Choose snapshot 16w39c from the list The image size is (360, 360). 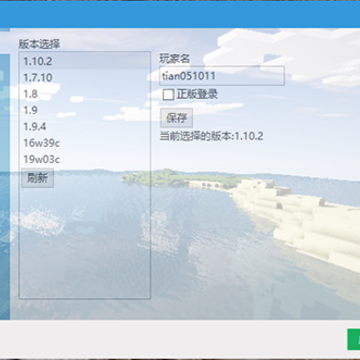pos(85,143)
